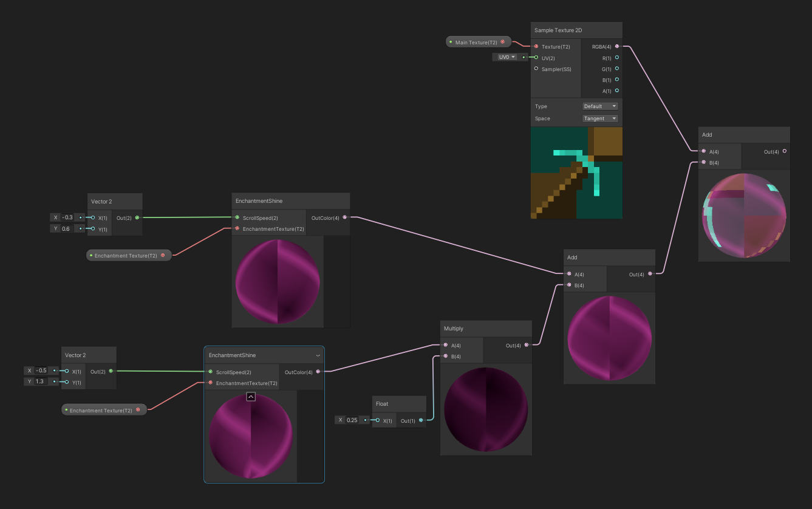Click the A(1) output port on Sample Texture 2D

click(616, 91)
